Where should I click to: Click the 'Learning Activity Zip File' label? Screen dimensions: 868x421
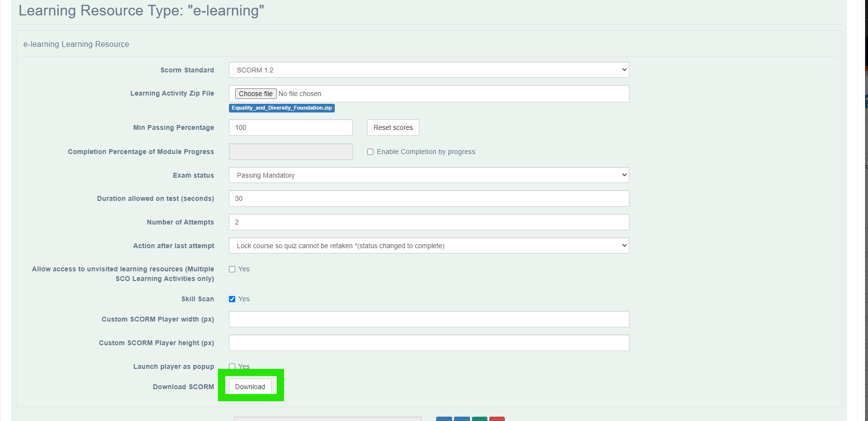click(172, 93)
